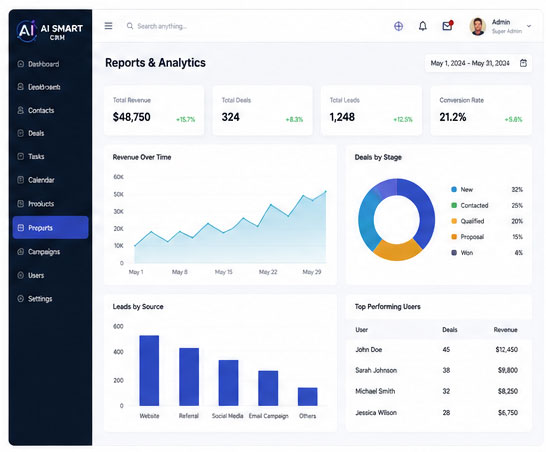
Task: Click the New legend color dot
Action: tap(454, 189)
